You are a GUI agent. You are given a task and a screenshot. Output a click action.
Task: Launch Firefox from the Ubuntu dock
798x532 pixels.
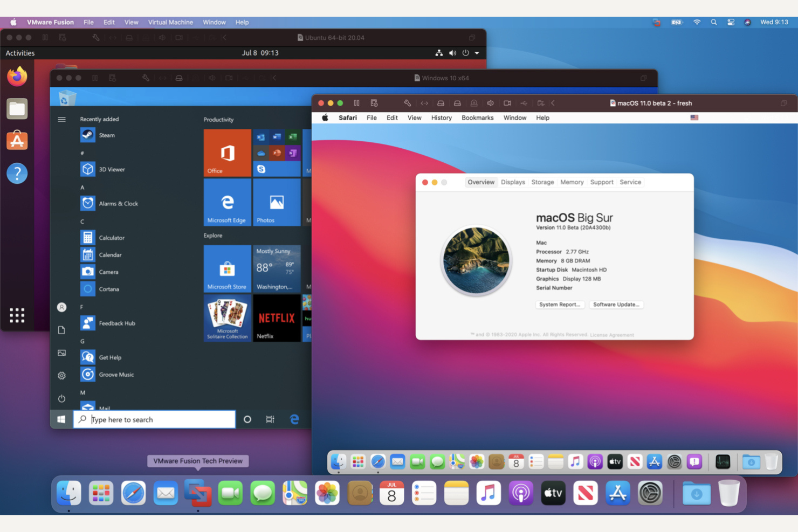17,77
